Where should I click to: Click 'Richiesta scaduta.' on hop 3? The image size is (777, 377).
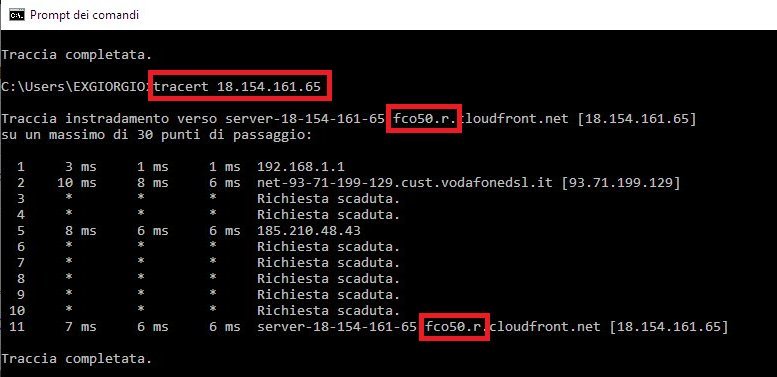(x=328, y=199)
